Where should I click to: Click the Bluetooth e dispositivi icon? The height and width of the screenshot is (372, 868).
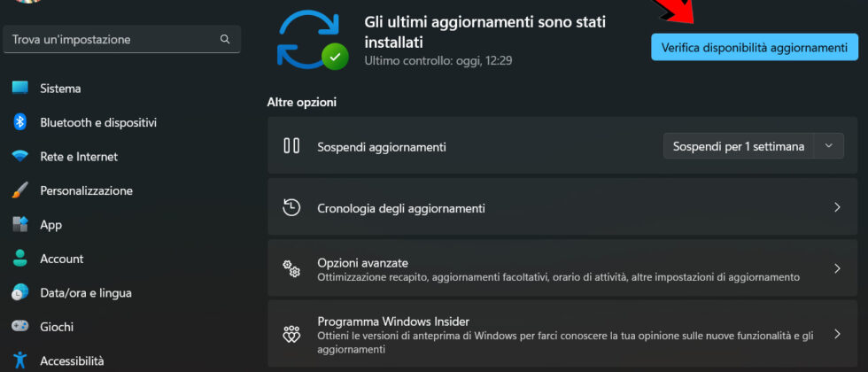(19, 122)
